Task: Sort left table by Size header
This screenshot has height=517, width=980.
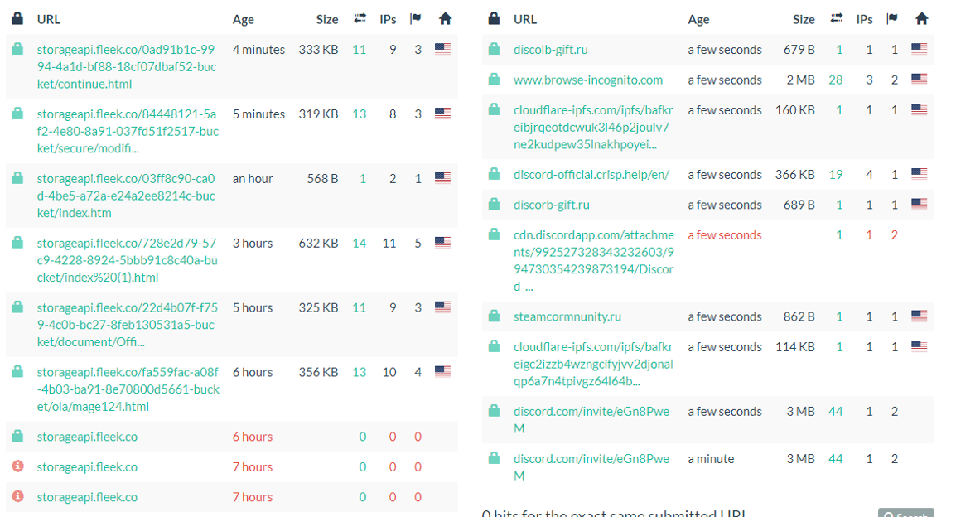Action: tap(327, 19)
